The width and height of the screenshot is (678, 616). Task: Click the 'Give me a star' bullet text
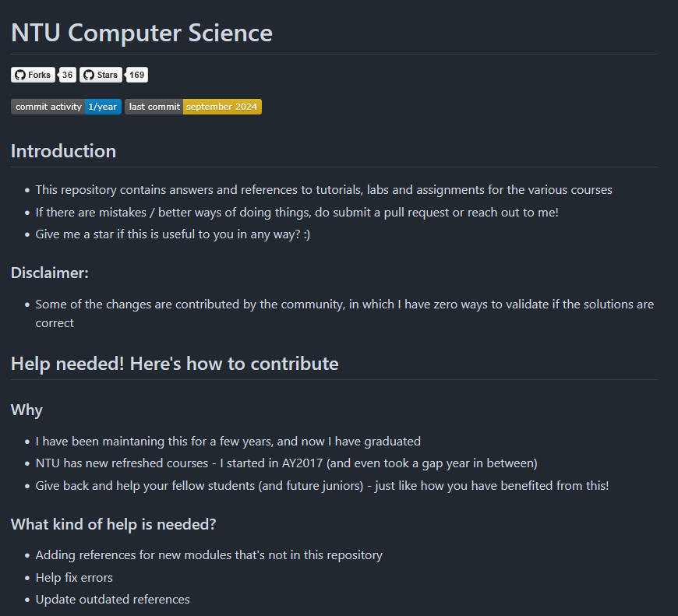point(173,234)
